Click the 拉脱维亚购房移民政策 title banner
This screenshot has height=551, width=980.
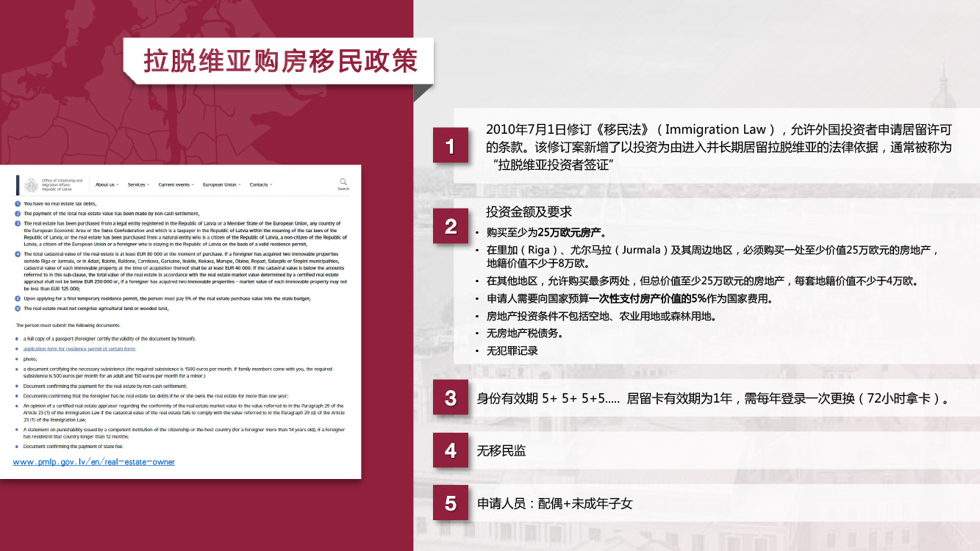coord(280,61)
